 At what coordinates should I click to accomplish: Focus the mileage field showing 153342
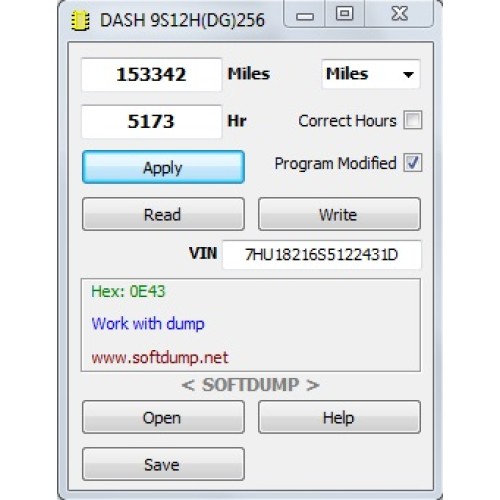tap(152, 74)
